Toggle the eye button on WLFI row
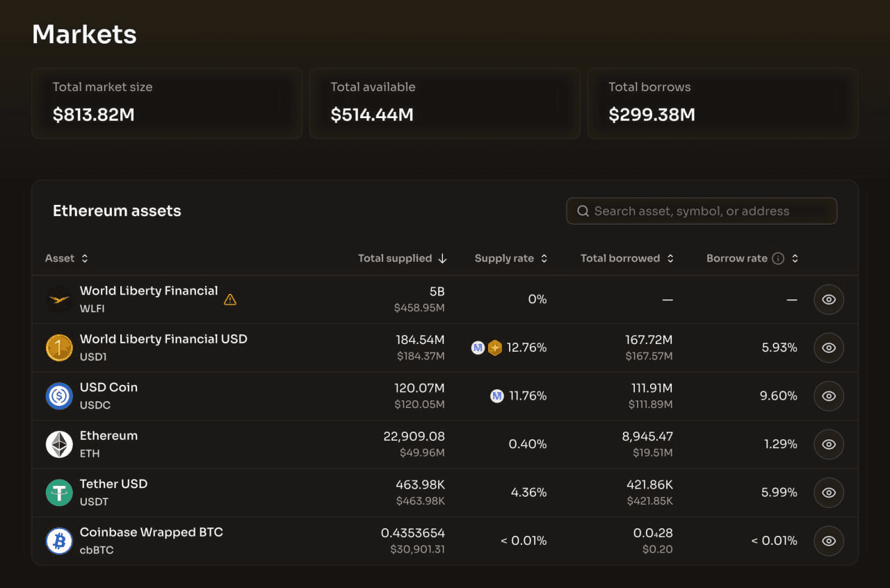 click(828, 300)
